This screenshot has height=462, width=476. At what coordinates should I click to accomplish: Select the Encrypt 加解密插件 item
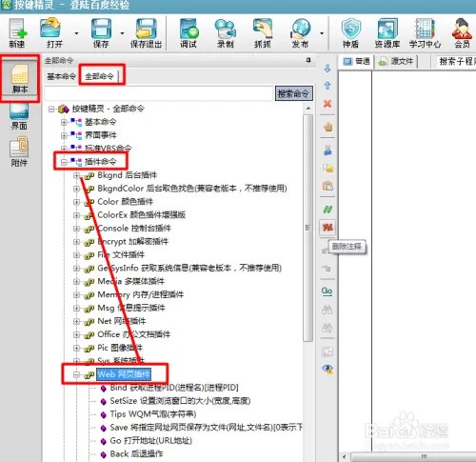[x=132, y=242]
